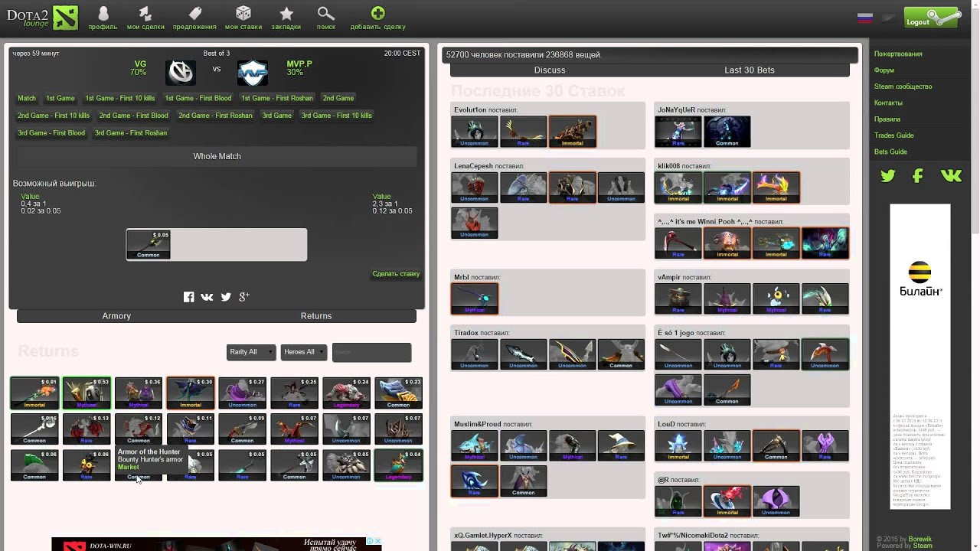
Task: Pick the $0.24 Legendary returns item
Action: tap(346, 393)
